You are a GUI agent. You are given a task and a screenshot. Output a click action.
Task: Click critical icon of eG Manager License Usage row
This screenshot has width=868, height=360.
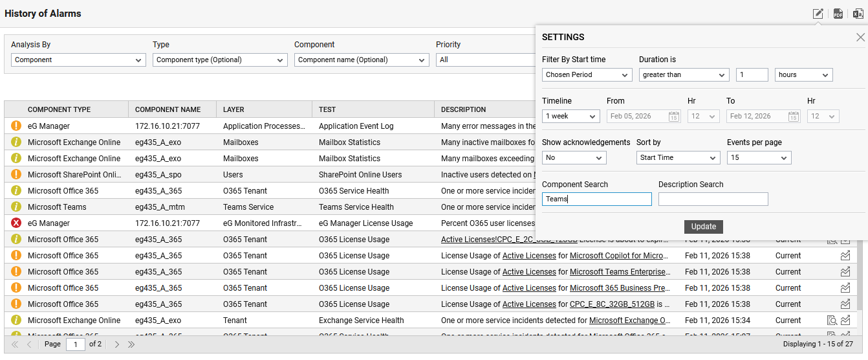tap(16, 223)
